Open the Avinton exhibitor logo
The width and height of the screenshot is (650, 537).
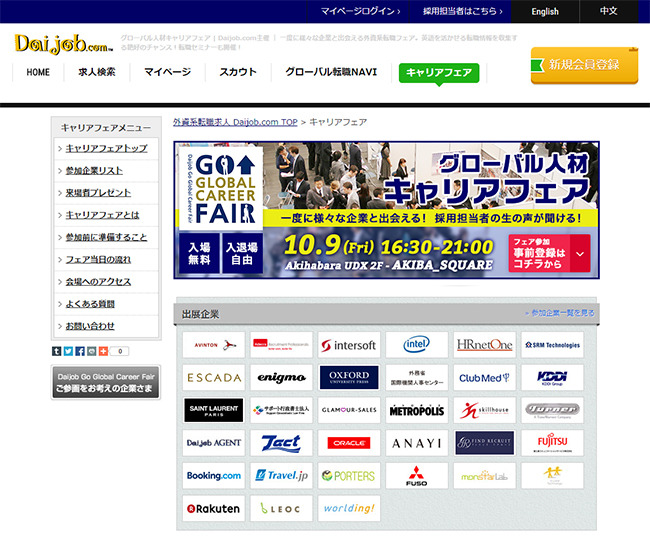[214, 345]
